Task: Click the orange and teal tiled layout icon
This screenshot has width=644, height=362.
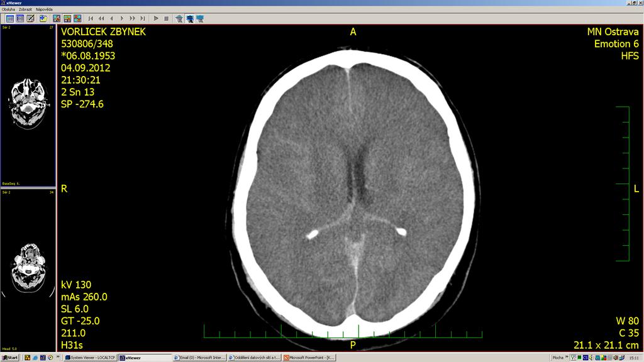Action: (67, 18)
